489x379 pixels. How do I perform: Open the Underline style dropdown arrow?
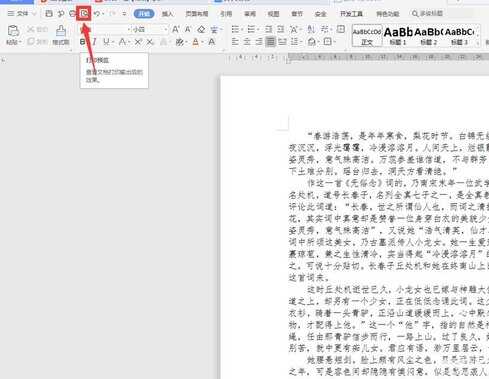tap(113, 42)
